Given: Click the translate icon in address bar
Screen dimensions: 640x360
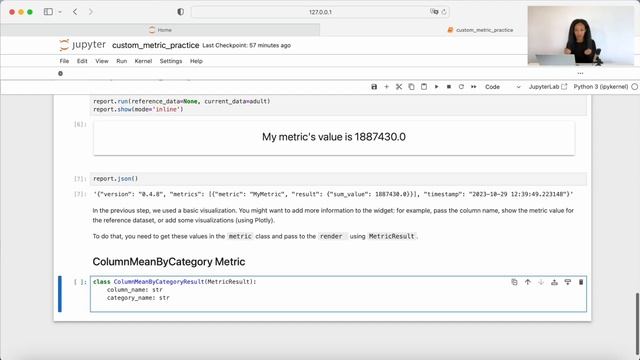Looking at the screenshot, I should [434, 12].
